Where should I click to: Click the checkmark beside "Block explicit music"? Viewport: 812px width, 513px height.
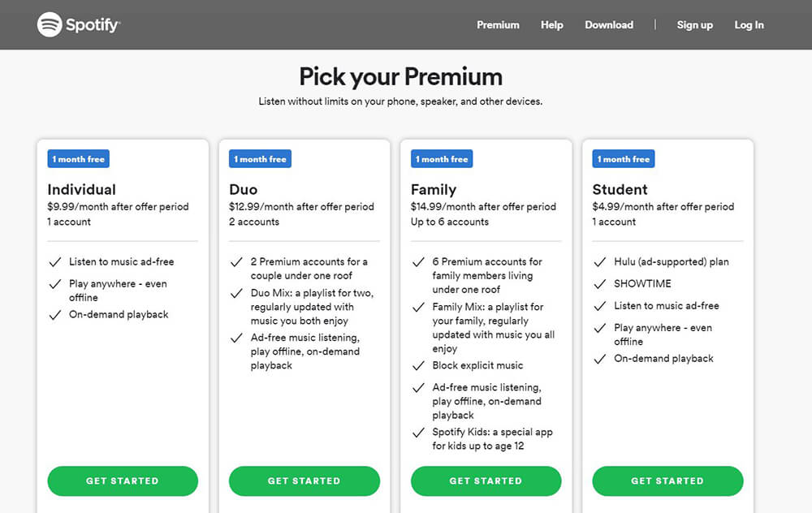pyautogui.click(x=417, y=365)
